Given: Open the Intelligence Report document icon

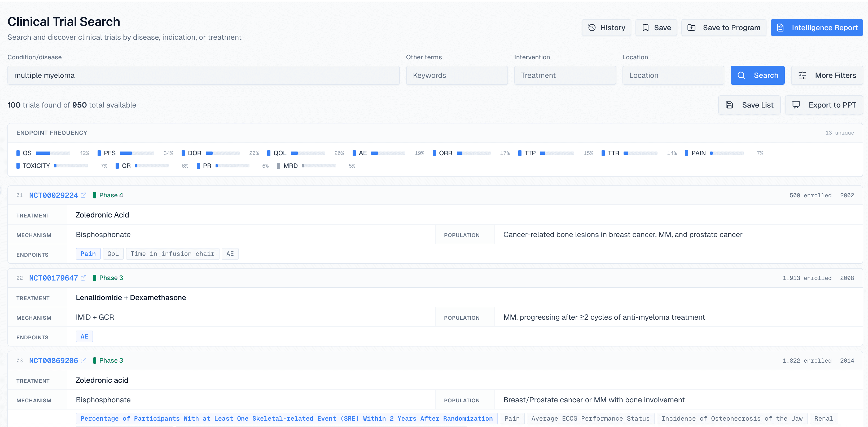Looking at the screenshot, I should click(x=781, y=27).
